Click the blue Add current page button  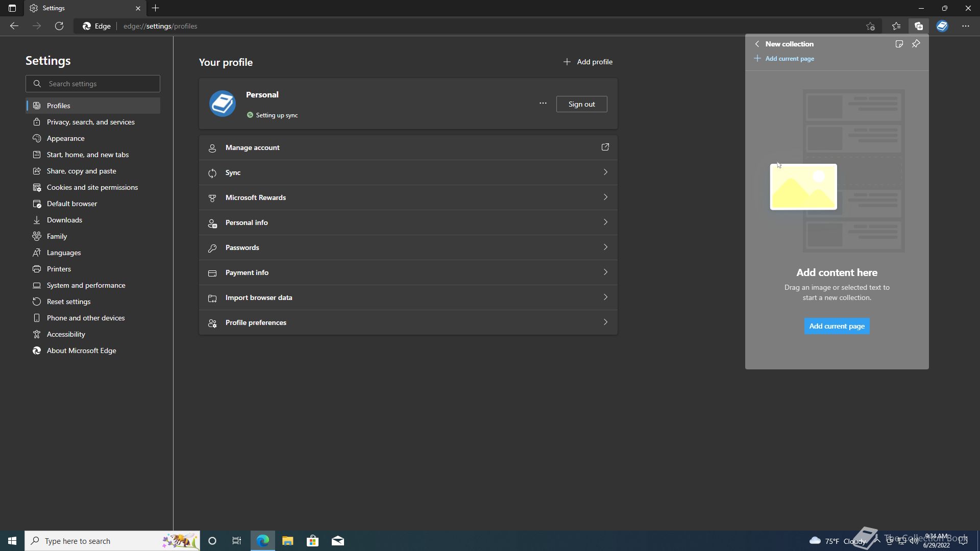837,326
